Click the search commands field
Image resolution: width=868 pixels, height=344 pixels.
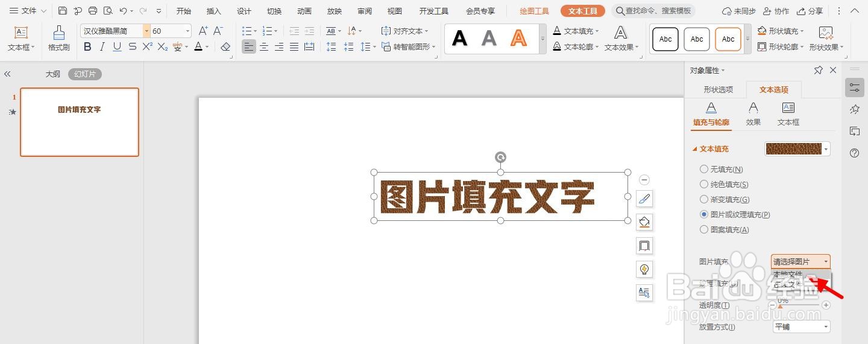pos(653,11)
